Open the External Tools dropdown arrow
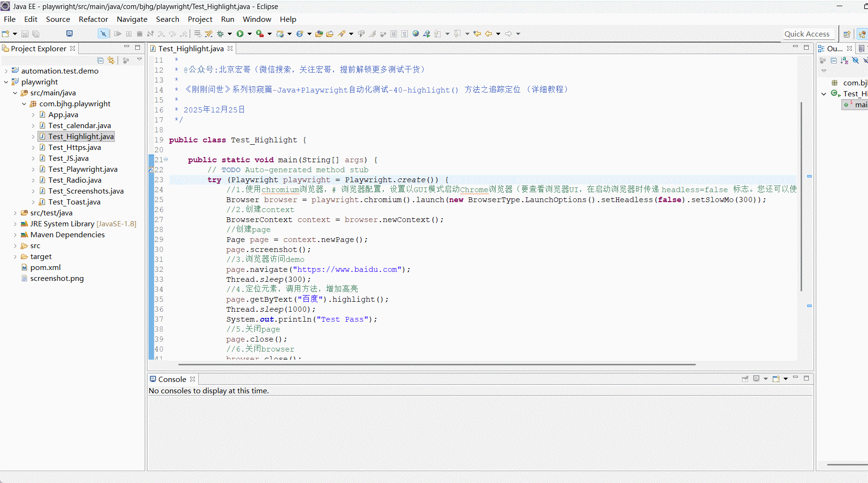This screenshot has height=483, width=868. [269, 34]
